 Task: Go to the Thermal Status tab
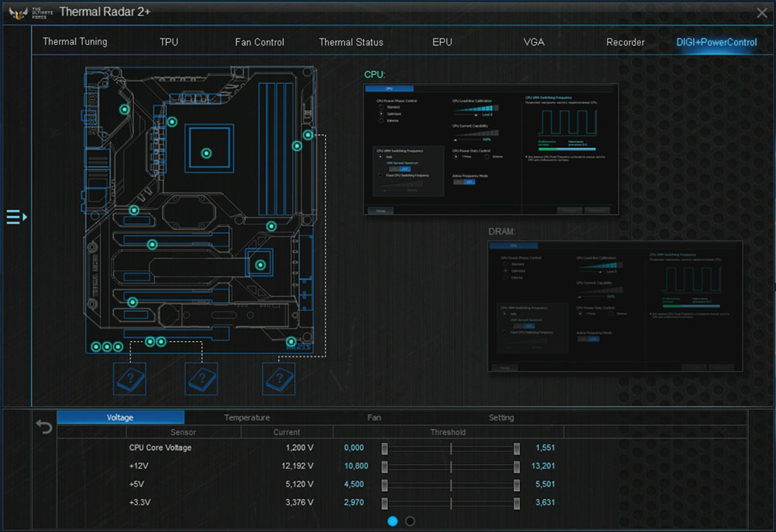click(352, 42)
